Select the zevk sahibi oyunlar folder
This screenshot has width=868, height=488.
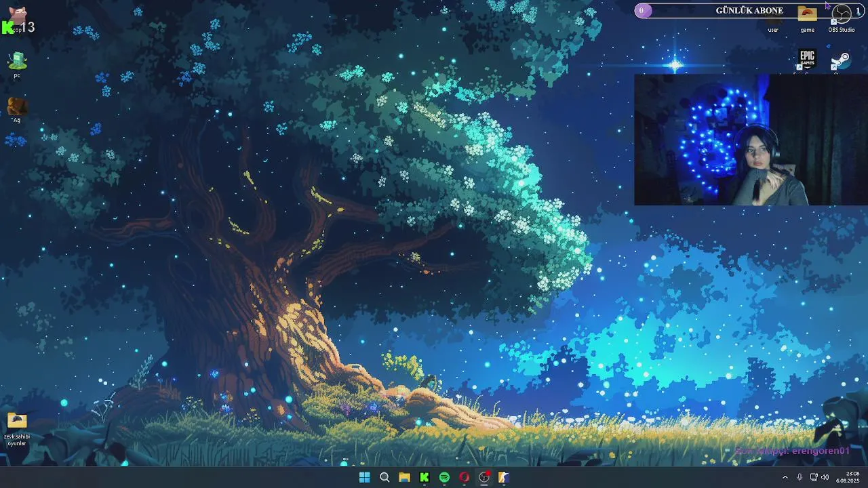(17, 430)
